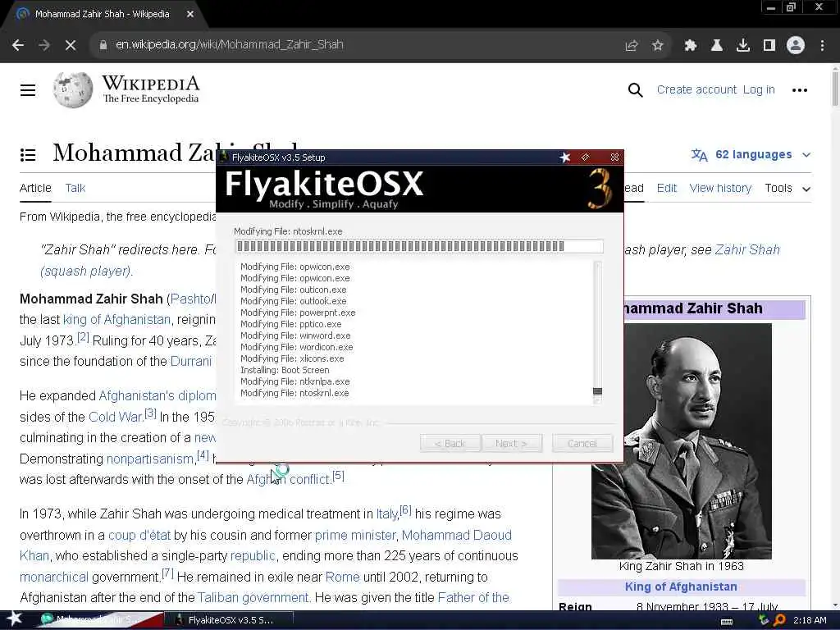Open the browser downloads icon
Image resolution: width=840 pixels, height=630 pixels.
[743, 46]
